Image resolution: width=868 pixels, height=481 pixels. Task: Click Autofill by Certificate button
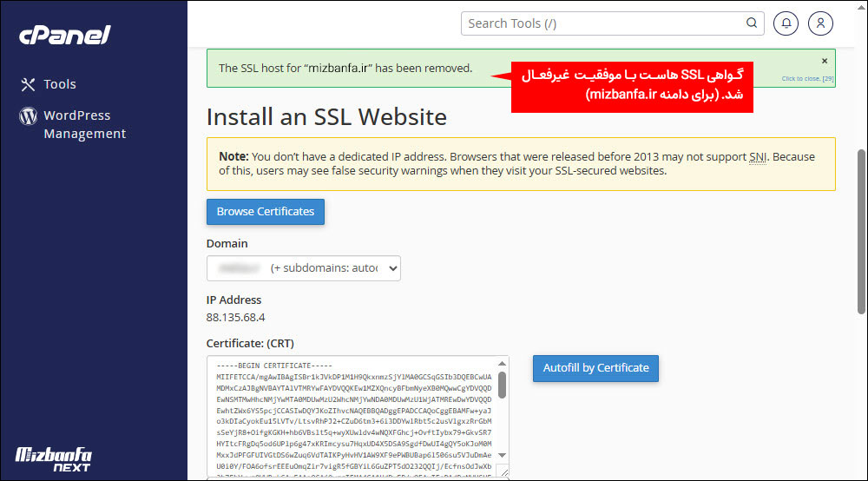595,368
